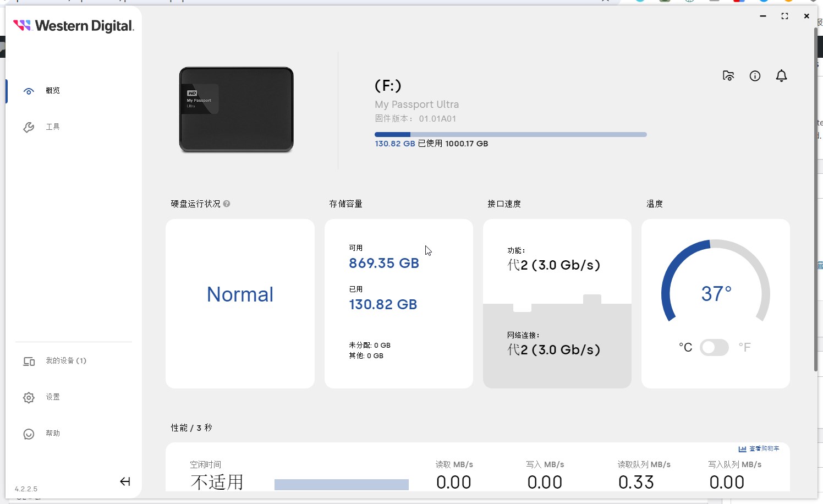Click the My Passport Ultra drive image
The image size is (823, 504).
click(235, 109)
